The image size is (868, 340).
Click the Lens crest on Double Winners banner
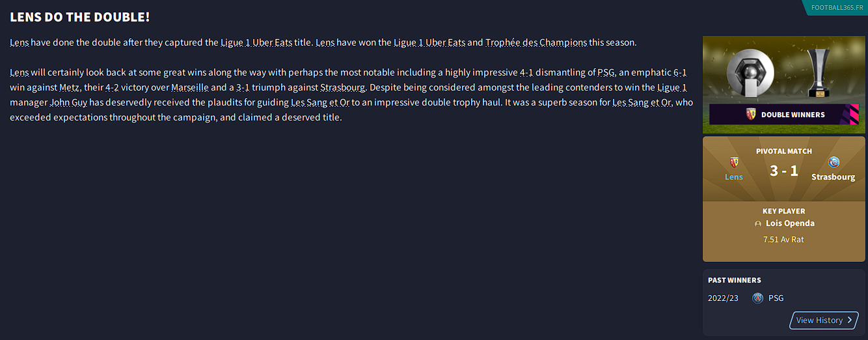tap(751, 115)
